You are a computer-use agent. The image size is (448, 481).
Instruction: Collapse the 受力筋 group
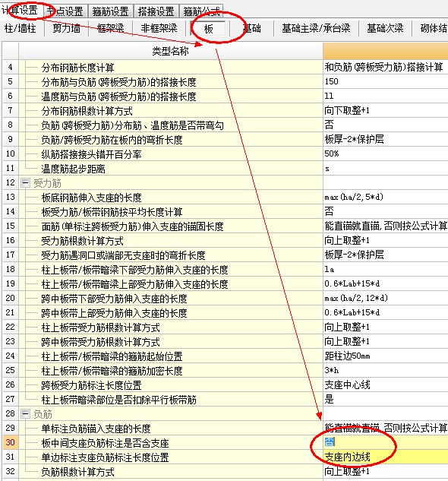click(25, 183)
